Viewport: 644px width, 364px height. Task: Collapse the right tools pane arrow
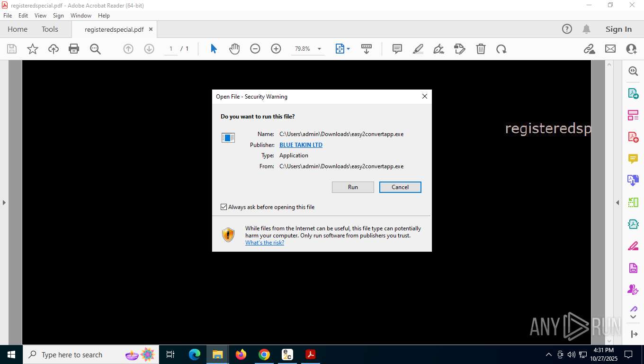click(617, 202)
